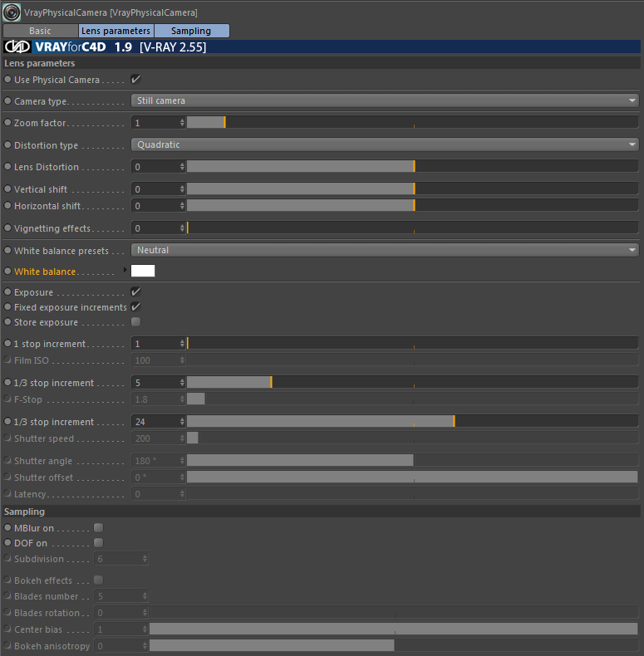The height and width of the screenshot is (656, 644).
Task: Toggle Bokeh effects checkbox
Action: pyautogui.click(x=98, y=580)
